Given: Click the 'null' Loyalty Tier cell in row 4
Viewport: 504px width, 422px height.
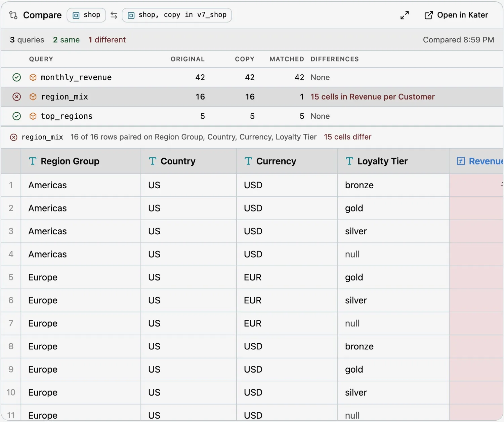Looking at the screenshot, I should click(x=393, y=254).
